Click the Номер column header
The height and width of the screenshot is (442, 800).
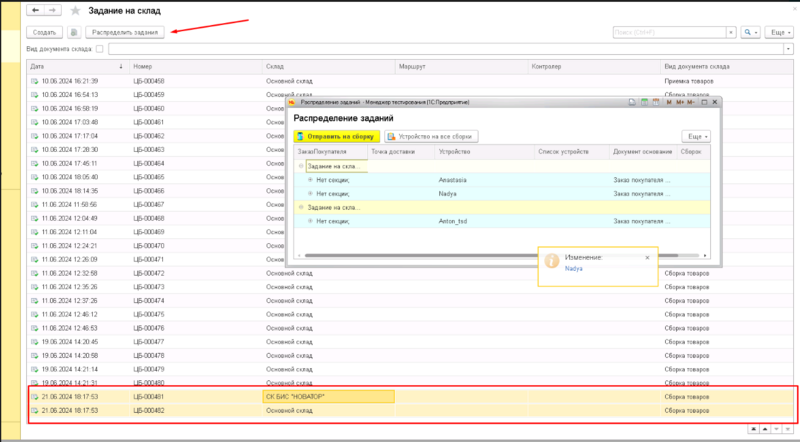[196, 67]
